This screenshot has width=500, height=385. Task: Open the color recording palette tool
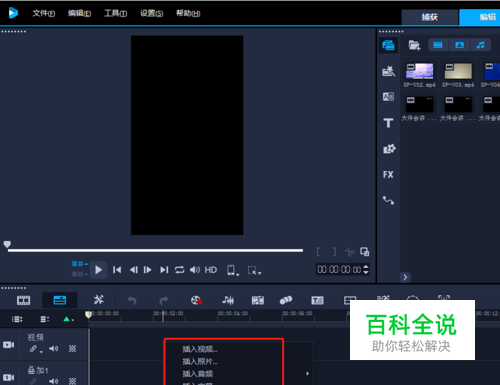coord(196,300)
